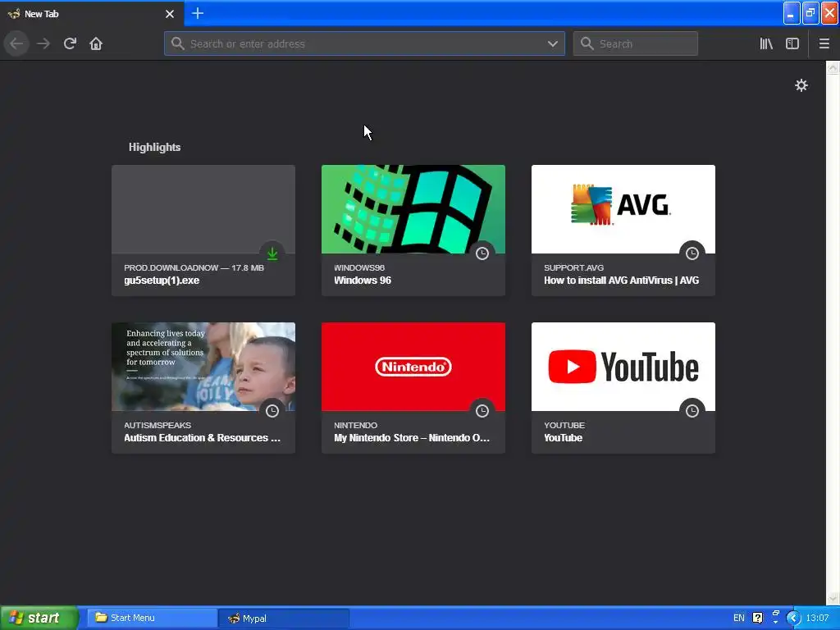Go back with the back arrow button

(x=16, y=43)
